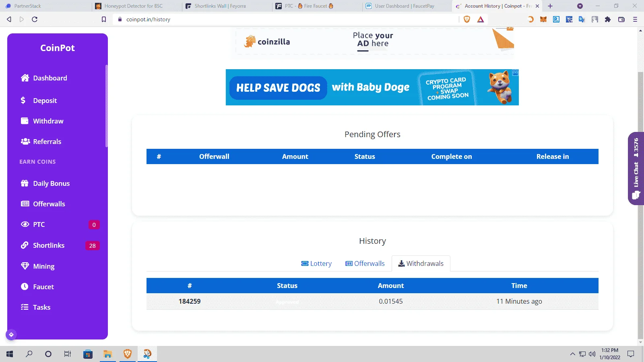
Task: Click the PTC count badge 0
Action: pyautogui.click(x=94, y=225)
